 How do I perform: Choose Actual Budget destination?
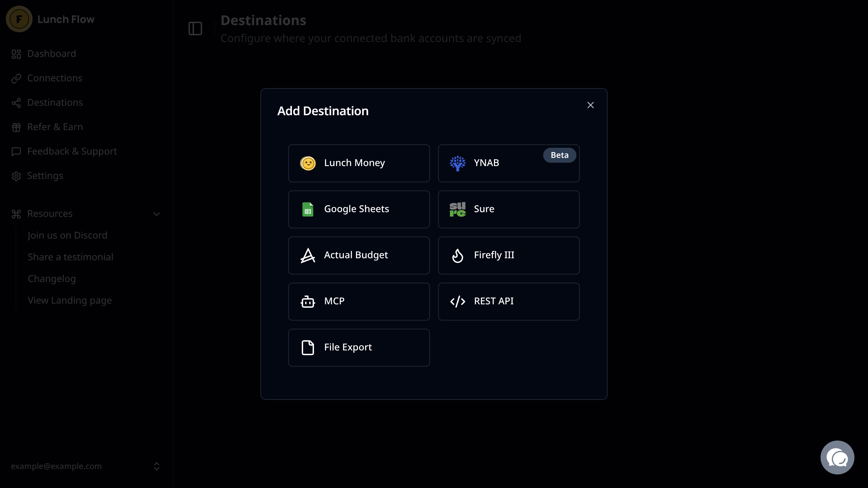(359, 256)
